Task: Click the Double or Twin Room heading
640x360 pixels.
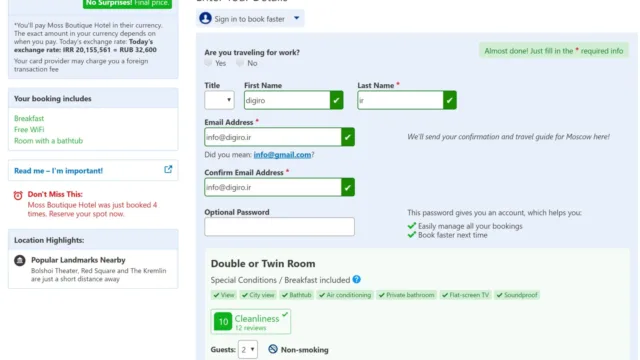Action: click(x=263, y=264)
